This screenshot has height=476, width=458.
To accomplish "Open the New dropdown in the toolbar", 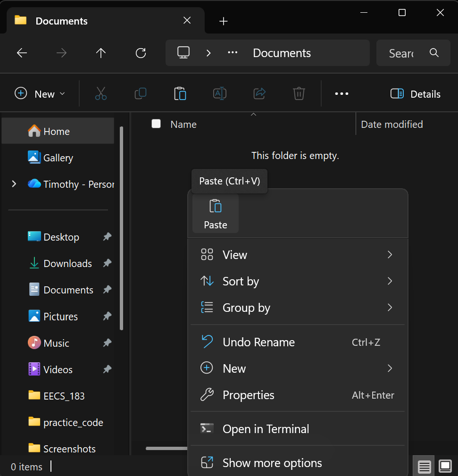I will click(40, 94).
